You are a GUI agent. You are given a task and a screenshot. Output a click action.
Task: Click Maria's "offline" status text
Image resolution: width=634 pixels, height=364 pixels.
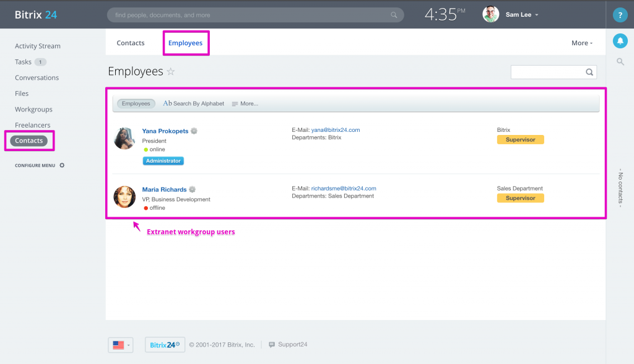(x=157, y=208)
